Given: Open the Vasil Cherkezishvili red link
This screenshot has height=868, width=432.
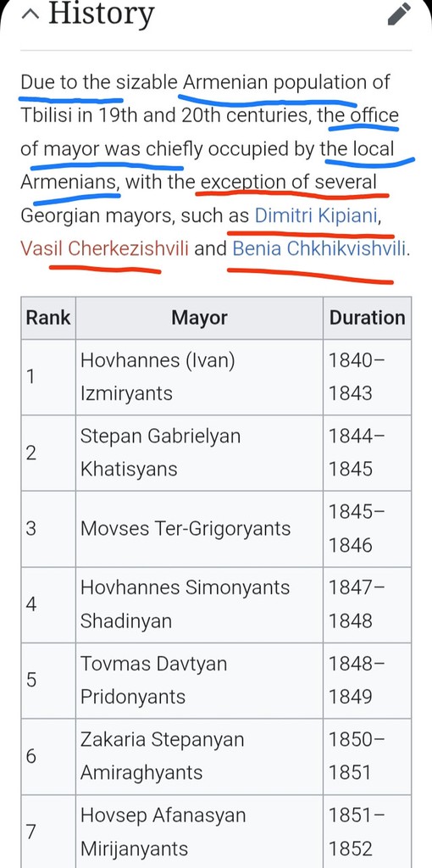Looking at the screenshot, I should pyautogui.click(x=104, y=248).
